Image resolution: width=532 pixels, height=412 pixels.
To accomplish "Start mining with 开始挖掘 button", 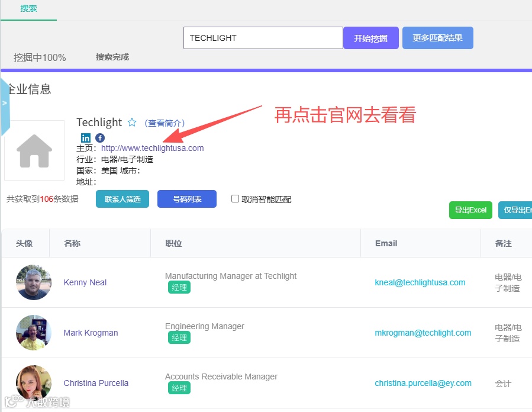I will coord(370,38).
